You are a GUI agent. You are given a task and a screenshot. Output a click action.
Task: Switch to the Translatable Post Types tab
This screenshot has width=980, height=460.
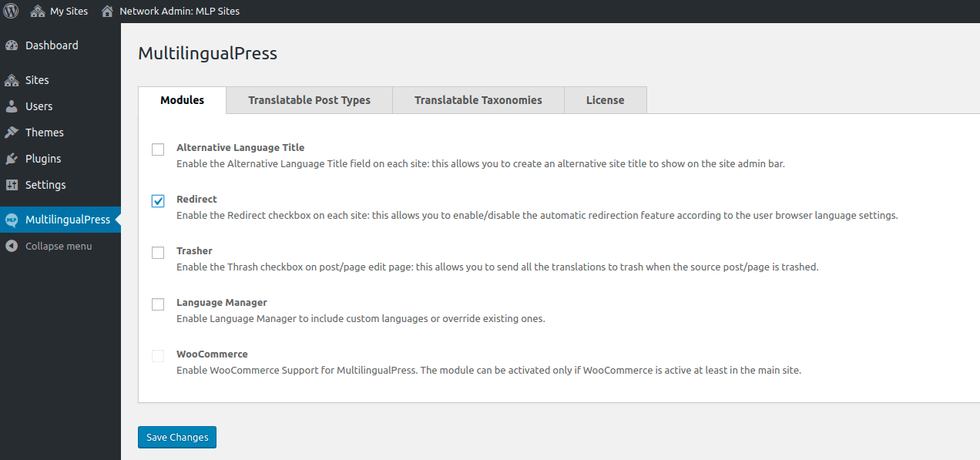tap(309, 99)
